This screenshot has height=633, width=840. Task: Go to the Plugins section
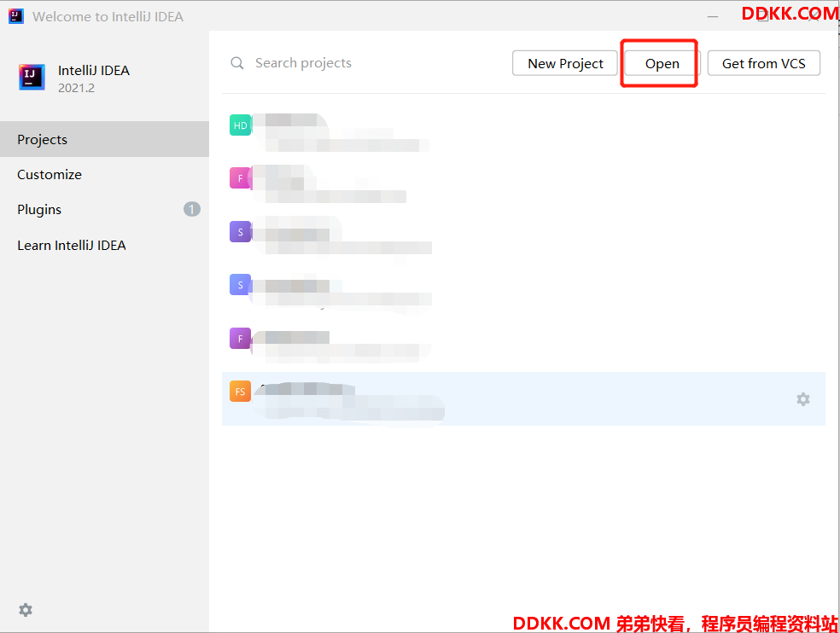coord(39,209)
